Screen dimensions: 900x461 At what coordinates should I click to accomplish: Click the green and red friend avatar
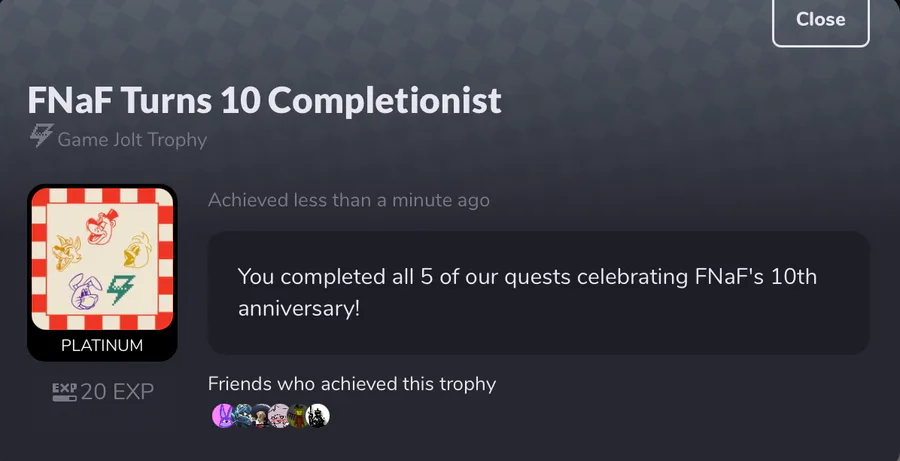(x=299, y=416)
